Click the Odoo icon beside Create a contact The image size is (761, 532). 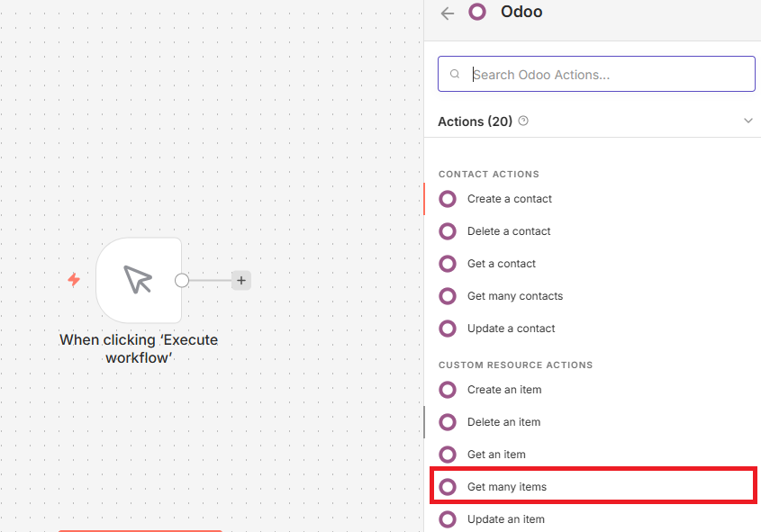[x=448, y=199]
